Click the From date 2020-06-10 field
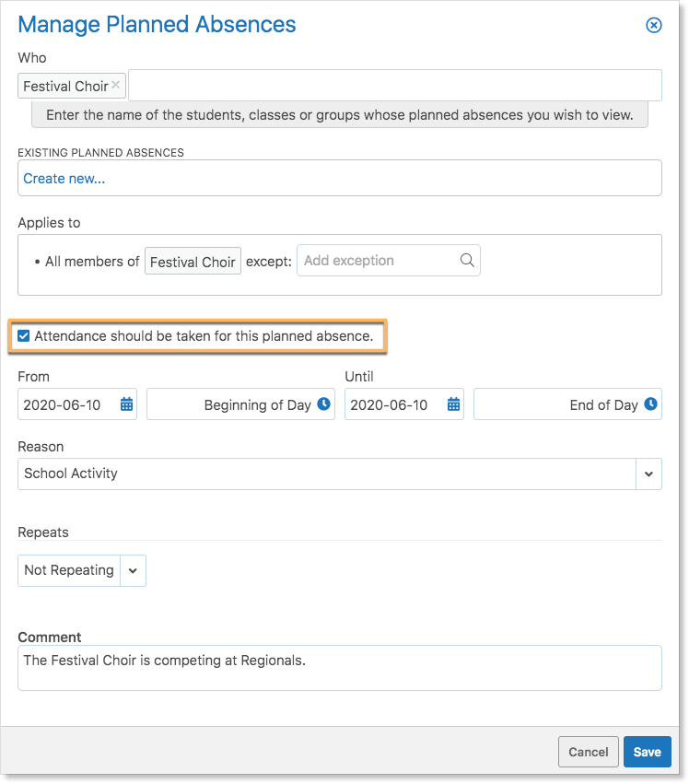The height and width of the screenshot is (784, 689). [x=77, y=404]
